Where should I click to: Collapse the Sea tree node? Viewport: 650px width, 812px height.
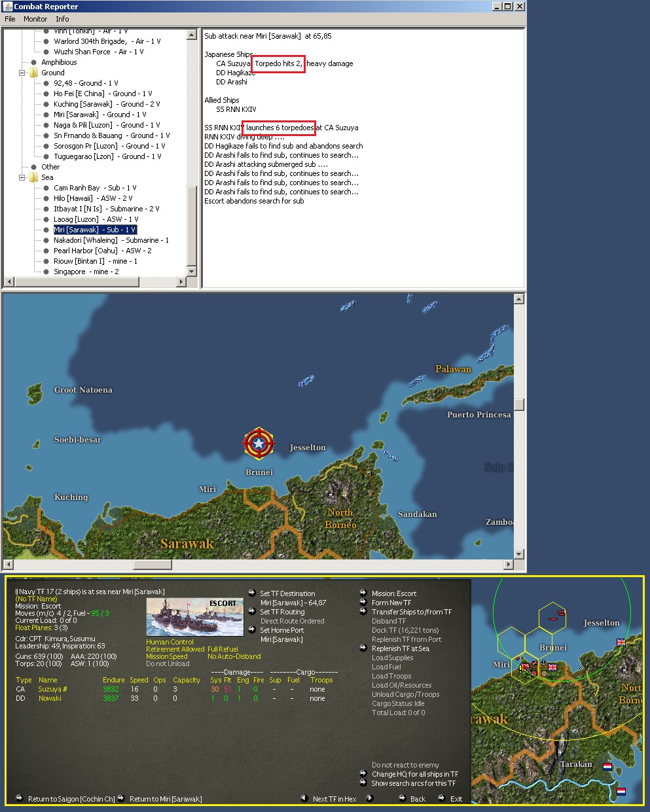pyautogui.click(x=22, y=177)
